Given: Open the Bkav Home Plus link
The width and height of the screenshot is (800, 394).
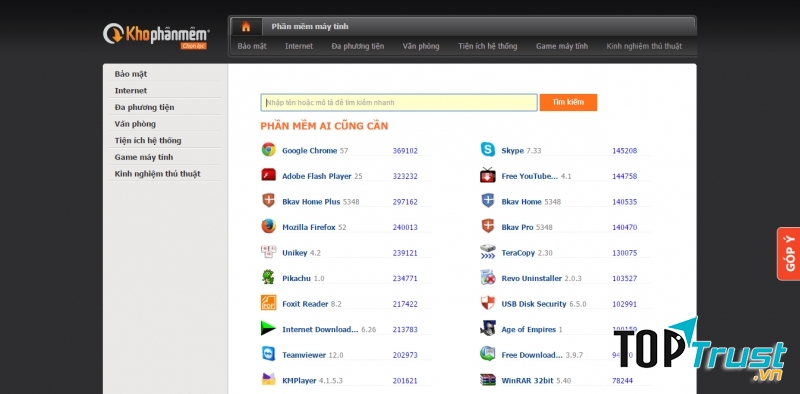Looking at the screenshot, I should point(311,202).
